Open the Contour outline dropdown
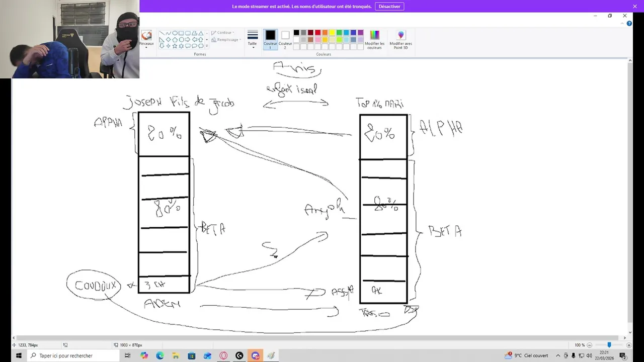 coord(223,33)
